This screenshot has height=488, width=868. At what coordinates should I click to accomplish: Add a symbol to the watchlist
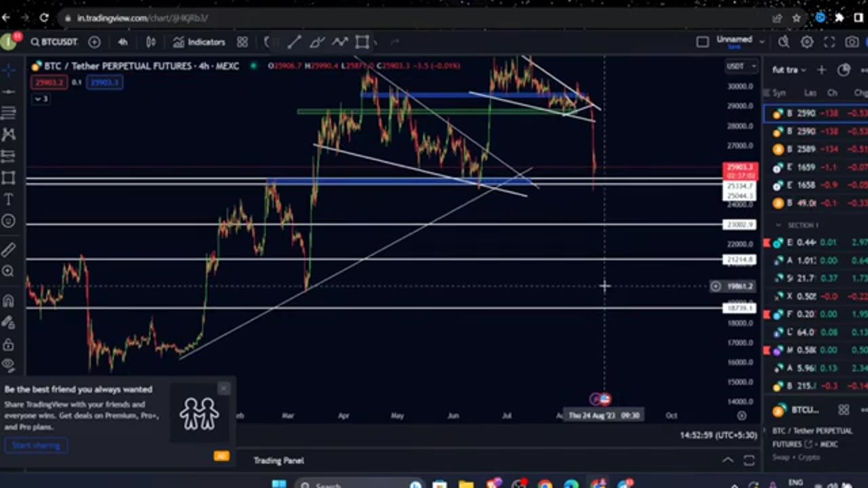(x=821, y=70)
